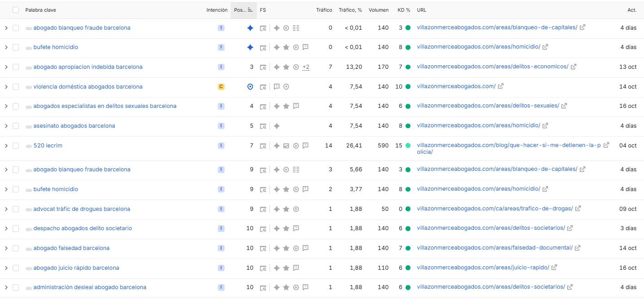Open external link icon for juicio-rapido URL
The width and height of the screenshot is (644, 299).
(x=554, y=268)
